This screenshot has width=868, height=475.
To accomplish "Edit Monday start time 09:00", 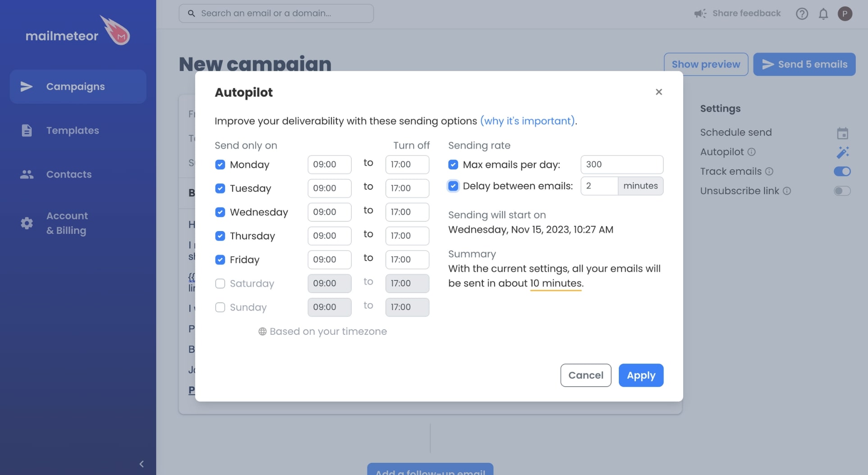I will (329, 164).
